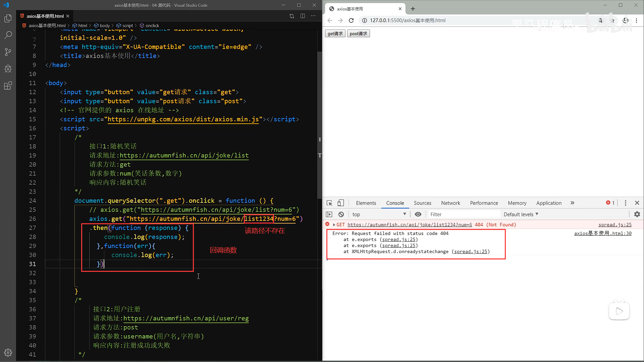
Task: Open the Chrome three-dot menu
Action: 636,20
